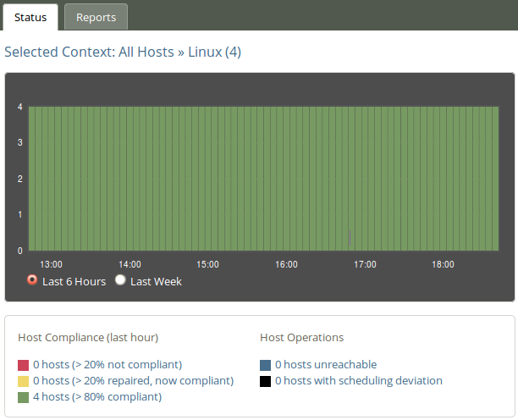Screen dimensions: 518x420
Task: Open 0 hosts repaired, now compliant link
Action: click(x=133, y=381)
